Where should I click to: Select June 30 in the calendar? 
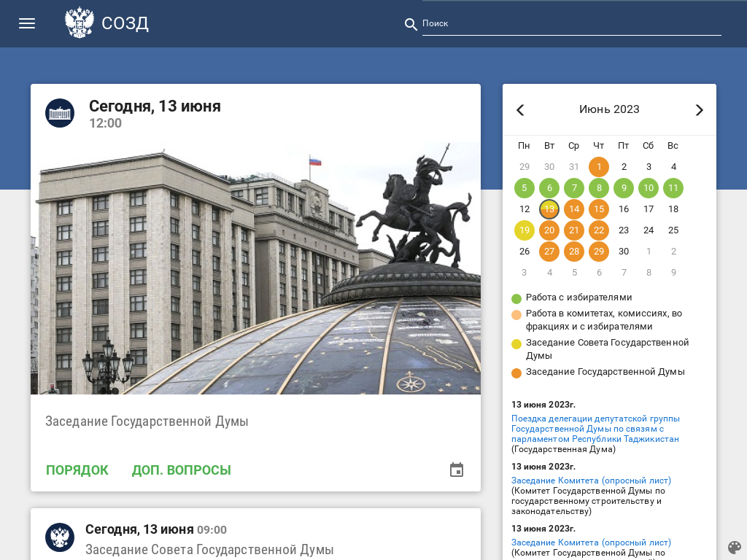click(624, 251)
